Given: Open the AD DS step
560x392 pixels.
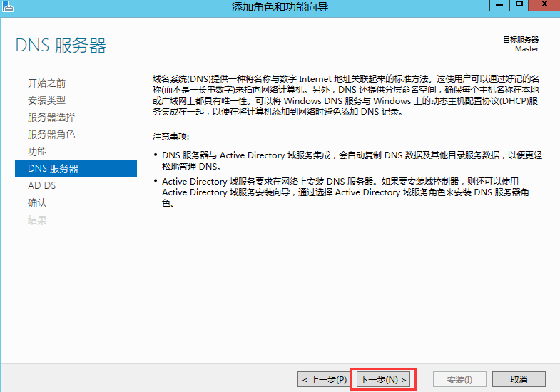Looking at the screenshot, I should point(42,185).
